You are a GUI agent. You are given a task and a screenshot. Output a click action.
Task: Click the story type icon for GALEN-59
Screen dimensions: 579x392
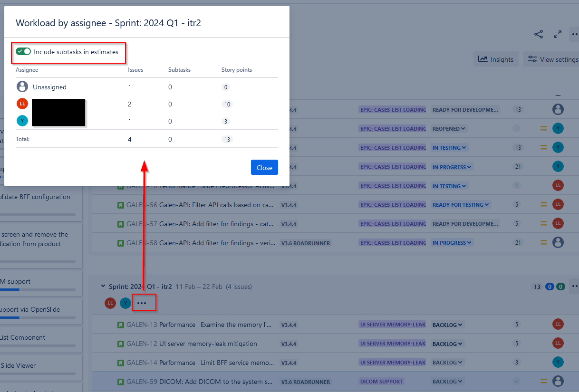(121, 382)
